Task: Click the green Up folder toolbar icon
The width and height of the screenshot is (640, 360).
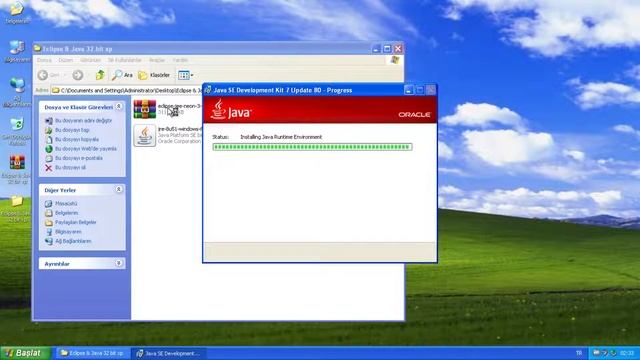Action: [x=100, y=75]
